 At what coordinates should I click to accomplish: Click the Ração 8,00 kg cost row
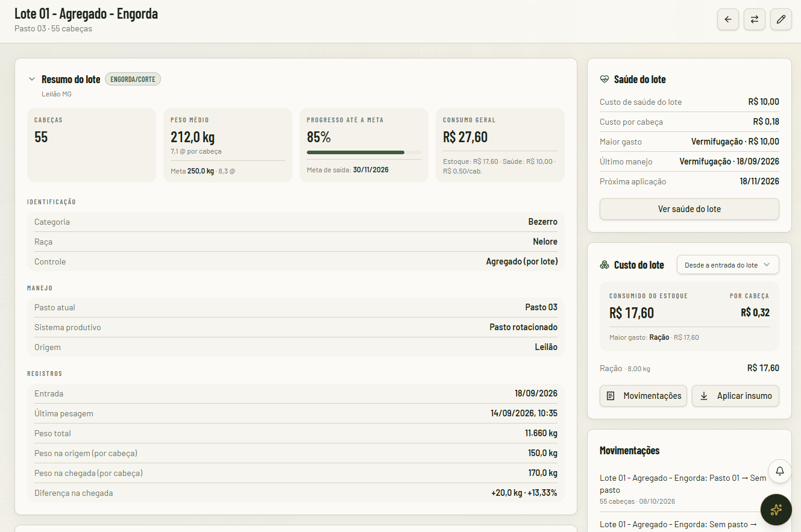689,368
